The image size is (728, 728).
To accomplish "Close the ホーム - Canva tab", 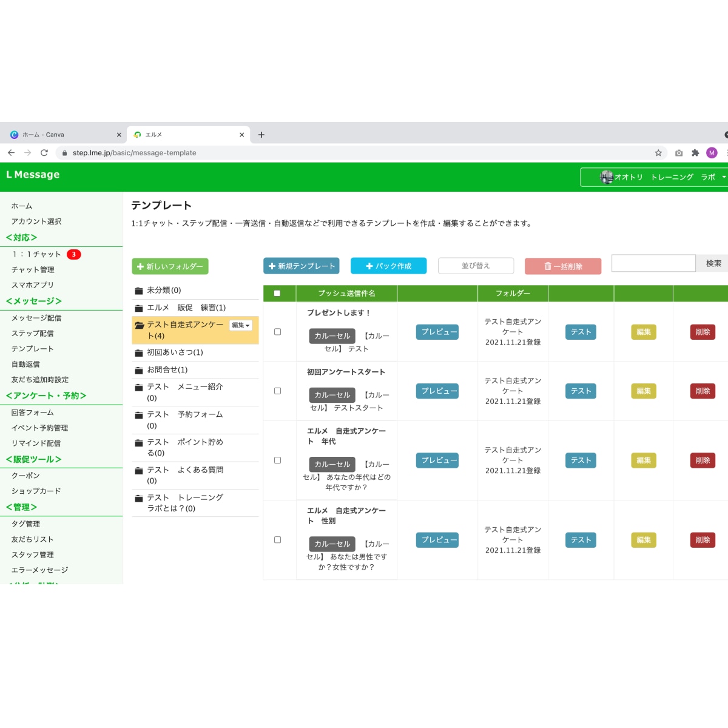I will [119, 135].
